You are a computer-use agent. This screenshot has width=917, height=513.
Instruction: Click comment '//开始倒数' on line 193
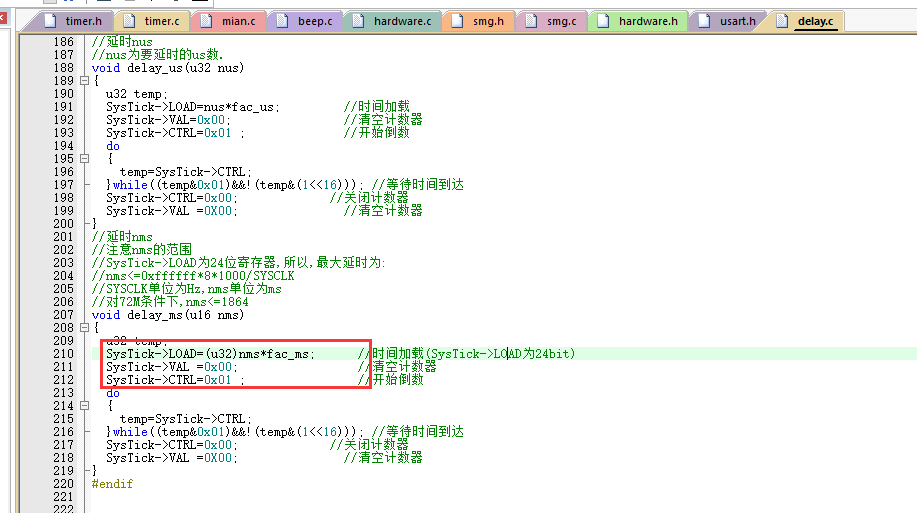tap(377, 133)
